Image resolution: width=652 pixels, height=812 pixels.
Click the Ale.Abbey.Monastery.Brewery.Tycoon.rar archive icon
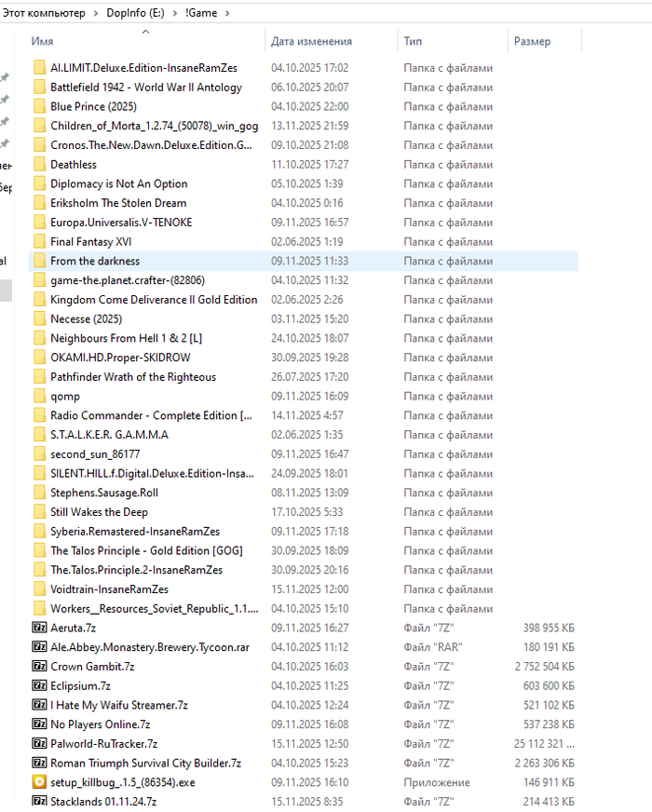tap(39, 647)
